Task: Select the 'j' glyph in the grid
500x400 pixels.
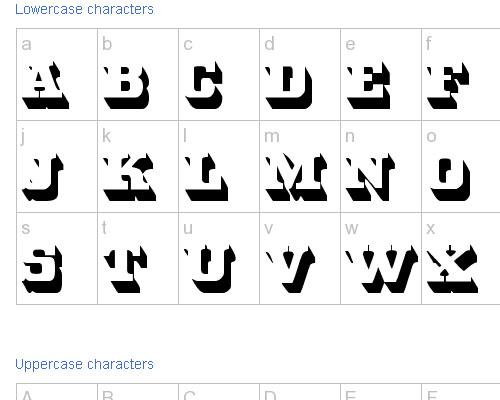Action: 43,177
